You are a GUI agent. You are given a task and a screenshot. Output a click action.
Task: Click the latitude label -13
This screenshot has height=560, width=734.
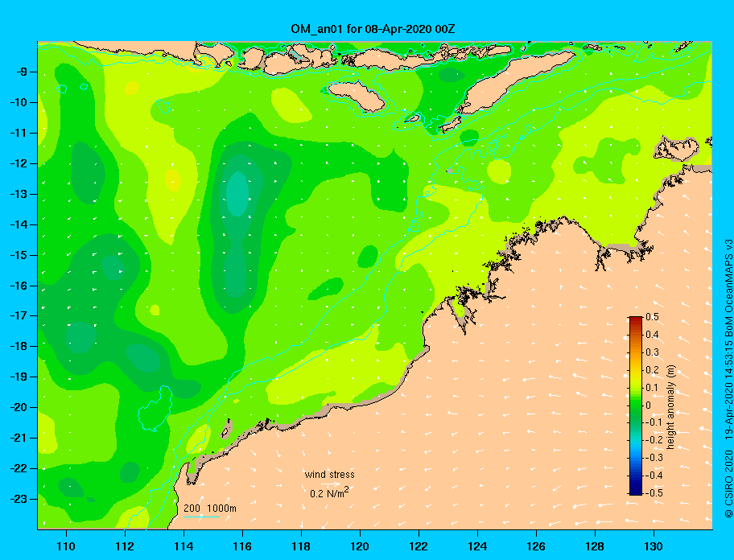point(18,194)
